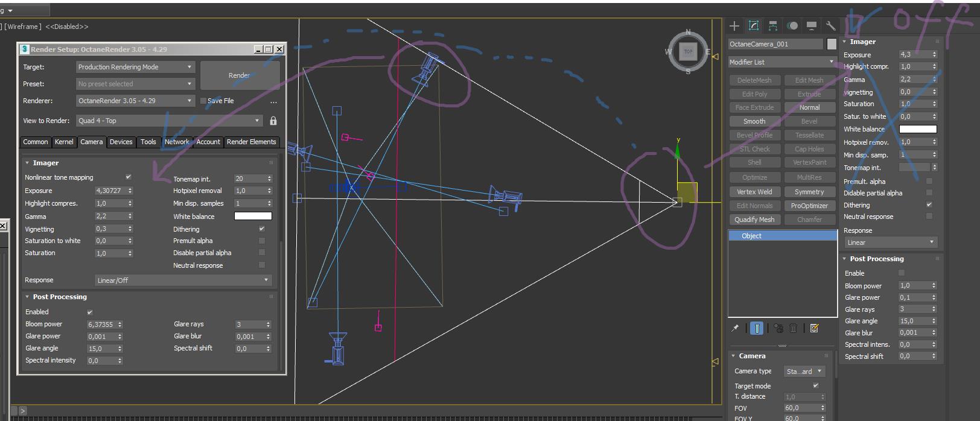Toggle Disable partial alpha checkbox in Render Setup
The height and width of the screenshot is (421, 980).
(x=262, y=253)
